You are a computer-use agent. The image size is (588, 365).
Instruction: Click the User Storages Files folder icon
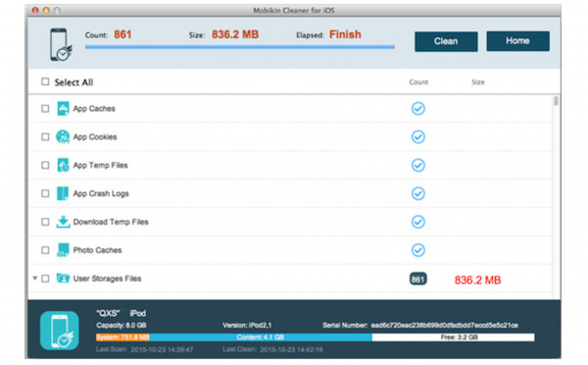click(63, 279)
